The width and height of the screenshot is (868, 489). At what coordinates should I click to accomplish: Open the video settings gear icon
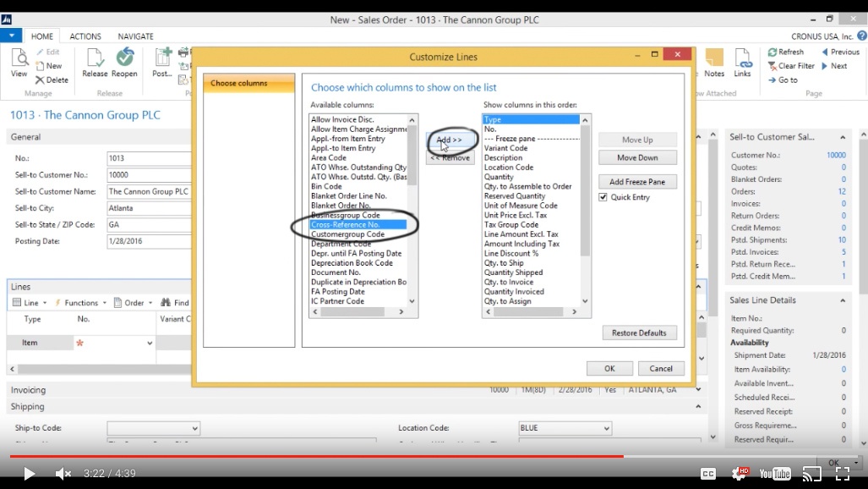(740, 474)
